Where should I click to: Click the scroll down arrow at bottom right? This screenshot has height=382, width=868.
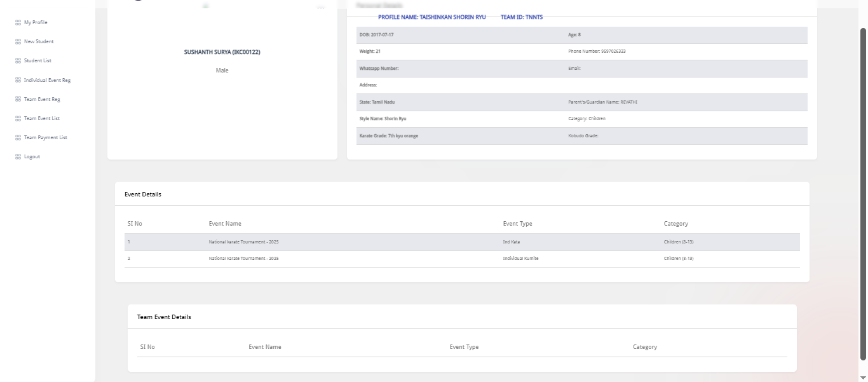[x=863, y=378]
